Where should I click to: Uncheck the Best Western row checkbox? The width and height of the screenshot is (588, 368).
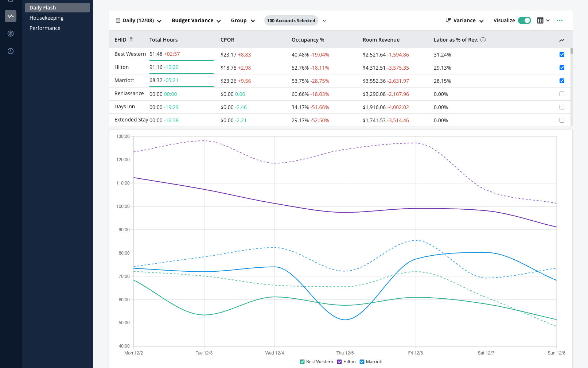pyautogui.click(x=562, y=55)
